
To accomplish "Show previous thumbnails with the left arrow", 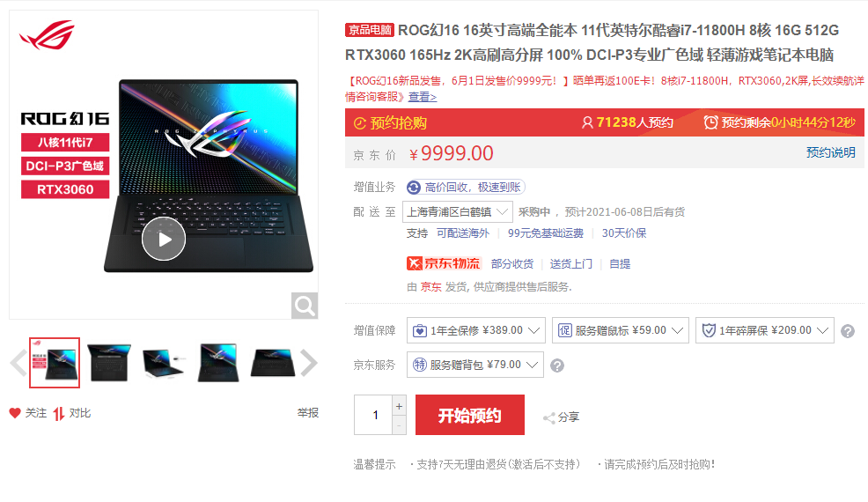I will (x=18, y=363).
